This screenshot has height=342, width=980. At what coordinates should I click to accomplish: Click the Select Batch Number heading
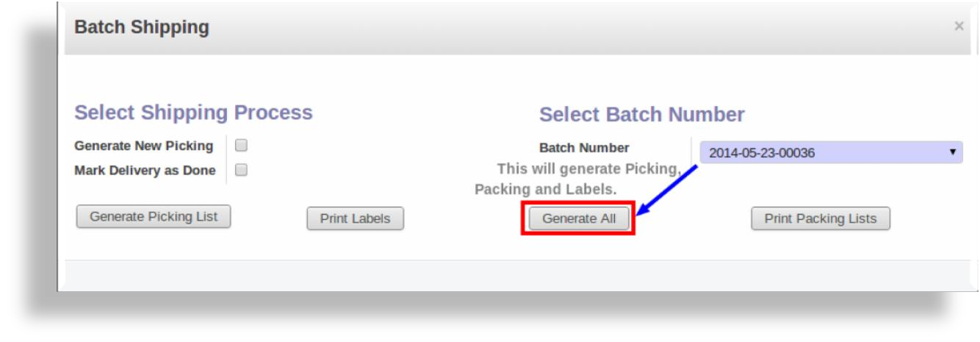point(642,115)
